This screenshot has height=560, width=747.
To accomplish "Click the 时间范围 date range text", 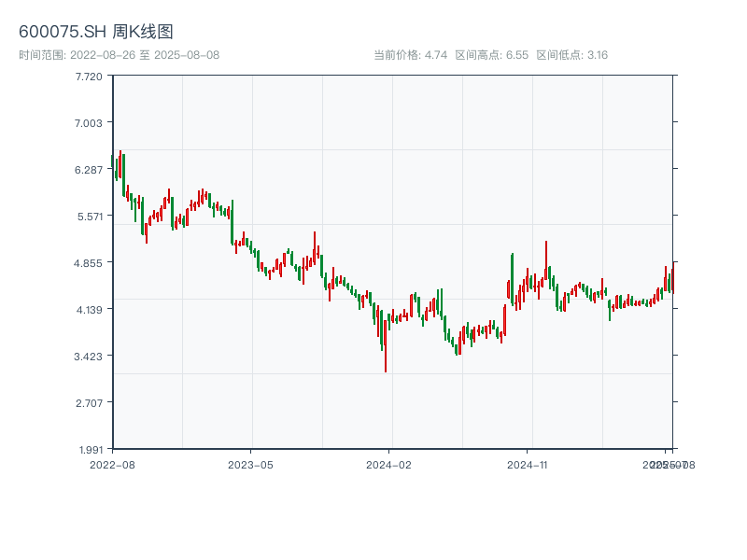I will pyautogui.click(x=119, y=55).
